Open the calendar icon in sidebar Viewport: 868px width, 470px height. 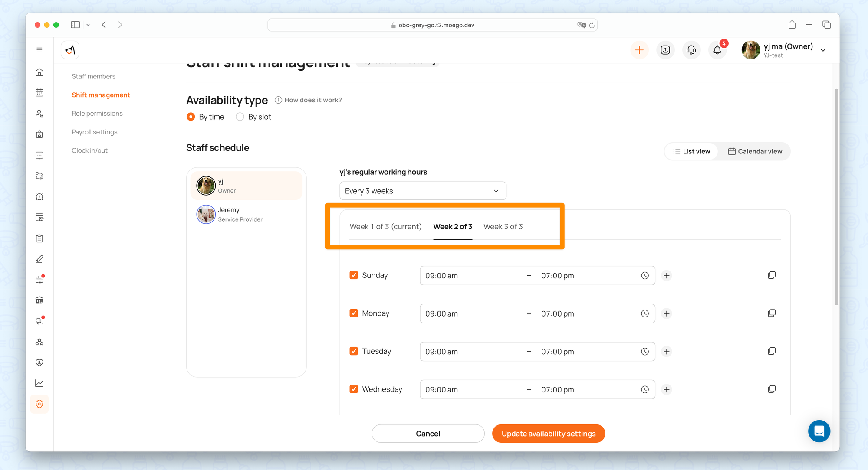pos(39,93)
